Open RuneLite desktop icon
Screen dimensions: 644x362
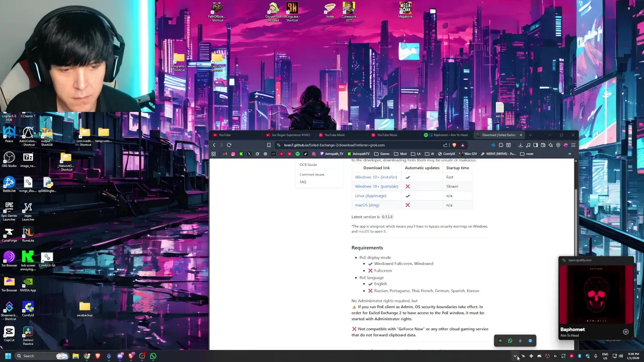pyautogui.click(x=28, y=235)
